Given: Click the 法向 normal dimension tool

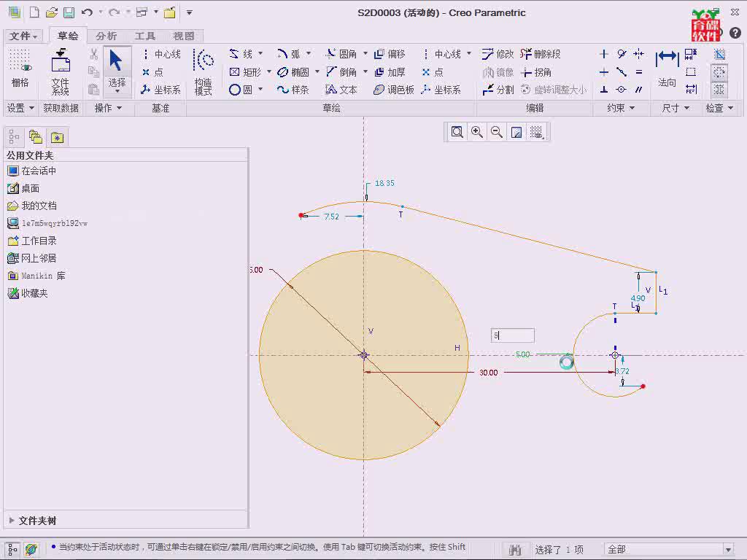Looking at the screenshot, I should pos(667,69).
